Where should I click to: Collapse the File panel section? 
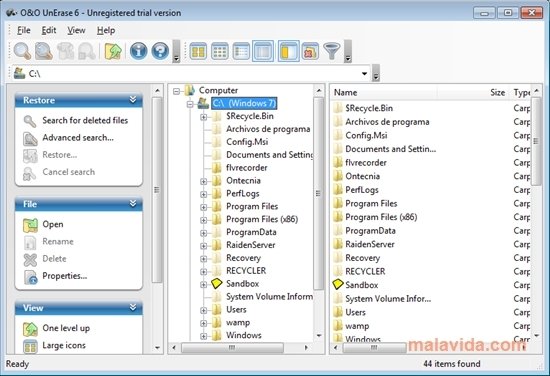pos(133,204)
